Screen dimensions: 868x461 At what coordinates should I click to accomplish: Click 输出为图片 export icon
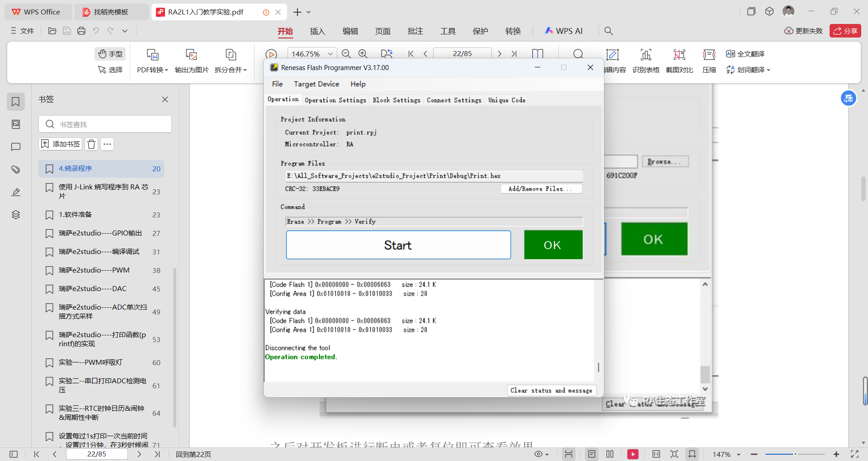[x=192, y=55]
